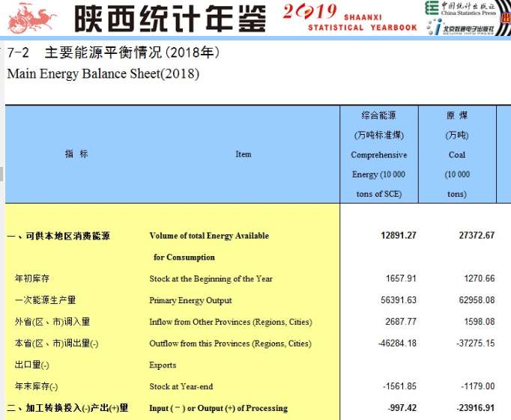Image resolution: width=511 pixels, height=420 pixels.
Task: Click the Comprehensive Energy column header
Action: pos(379,154)
